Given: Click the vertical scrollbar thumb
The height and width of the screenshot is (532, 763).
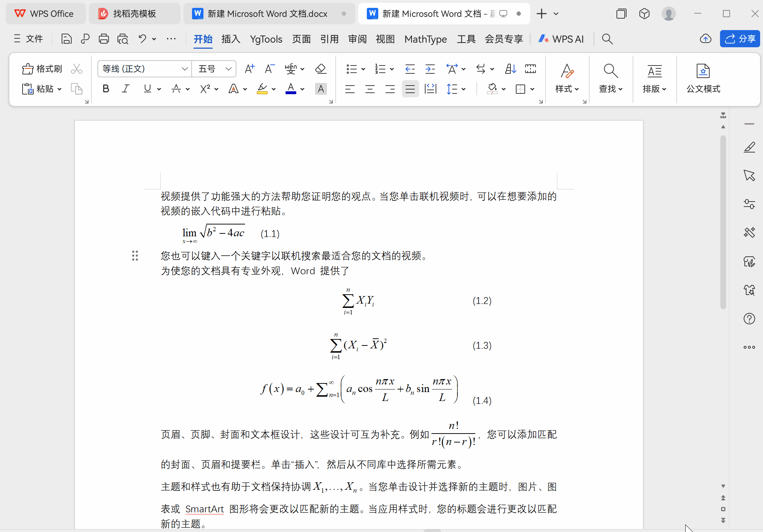Looking at the screenshot, I should [723, 222].
